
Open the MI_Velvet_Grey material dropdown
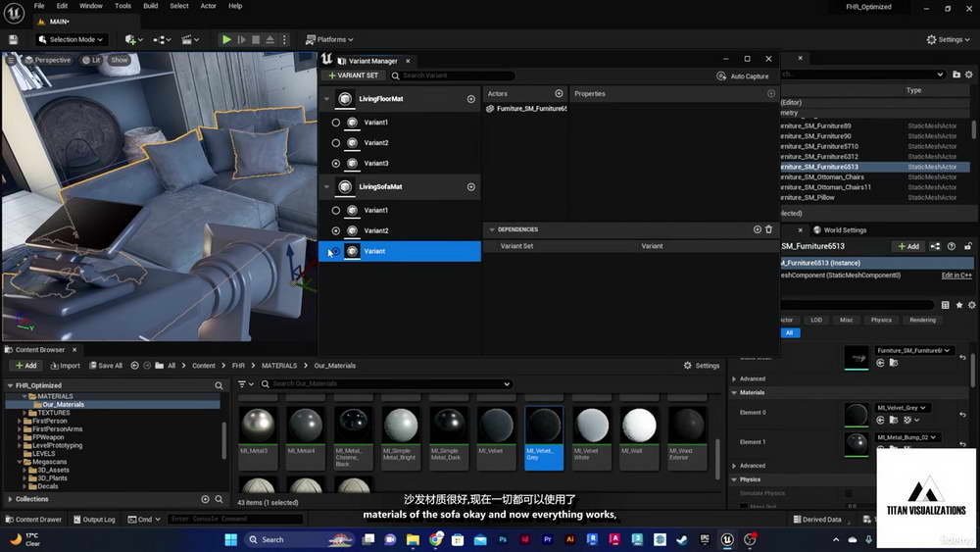pos(902,408)
